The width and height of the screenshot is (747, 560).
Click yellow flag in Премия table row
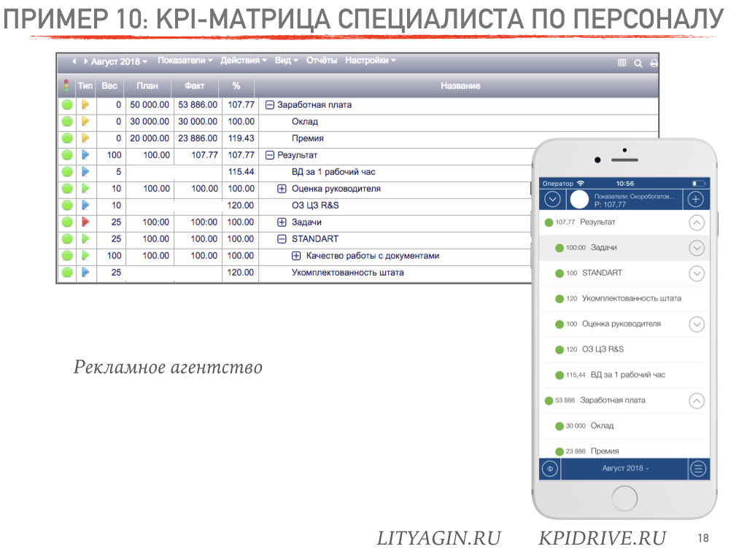click(x=85, y=138)
